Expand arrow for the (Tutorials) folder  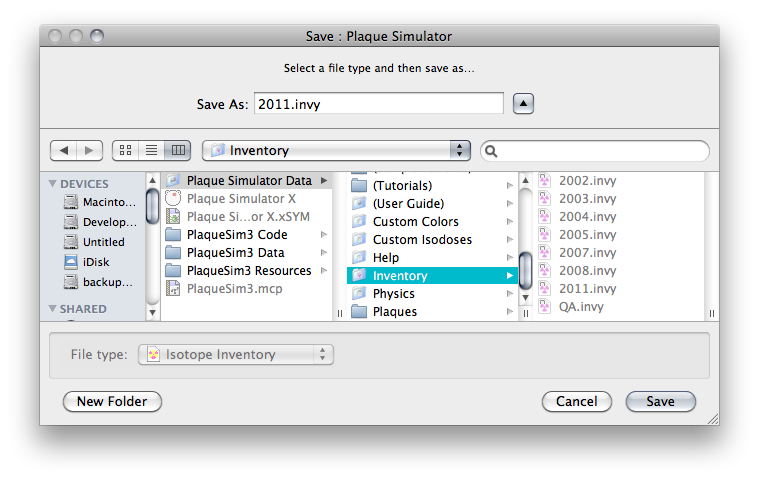(510, 185)
